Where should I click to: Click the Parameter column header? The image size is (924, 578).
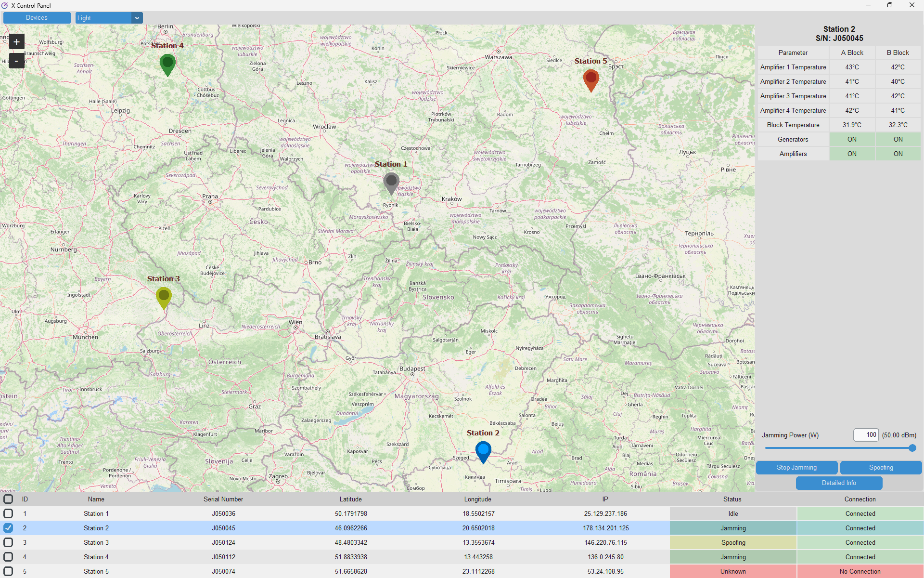tap(793, 53)
